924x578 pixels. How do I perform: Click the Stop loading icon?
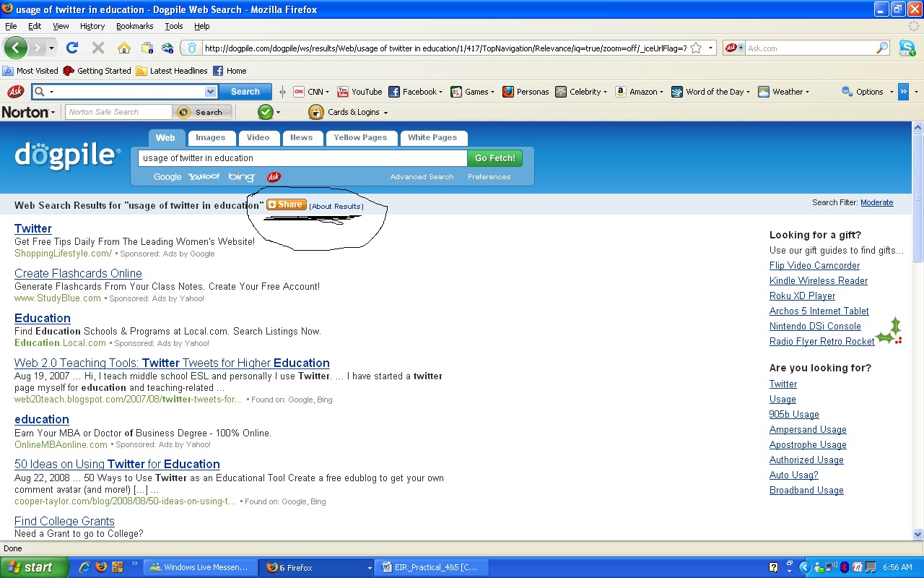coord(98,48)
